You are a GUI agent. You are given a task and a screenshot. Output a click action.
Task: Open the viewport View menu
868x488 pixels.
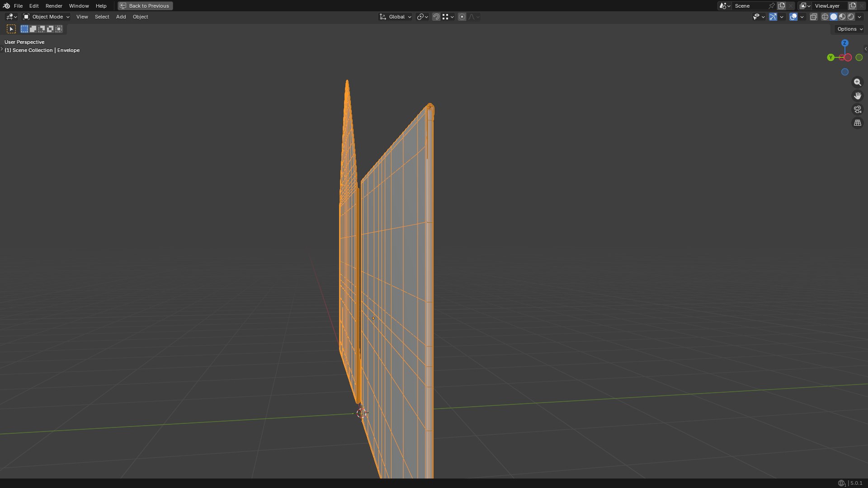82,17
